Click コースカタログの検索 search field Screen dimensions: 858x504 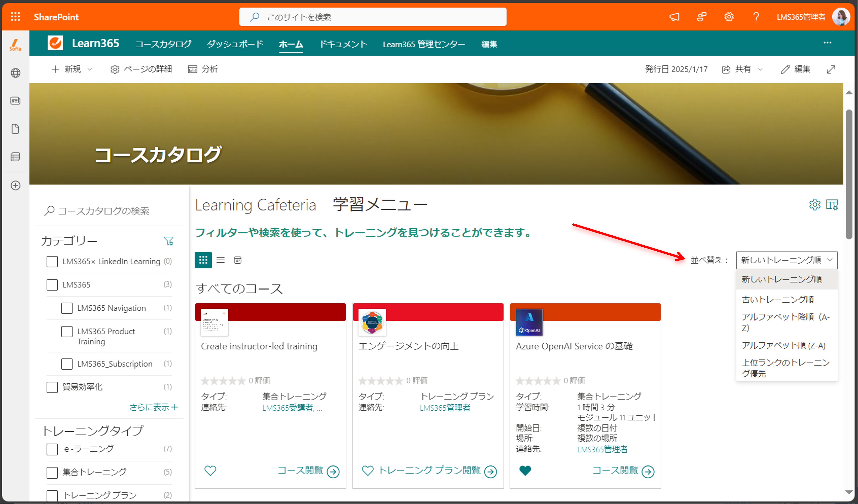click(109, 211)
